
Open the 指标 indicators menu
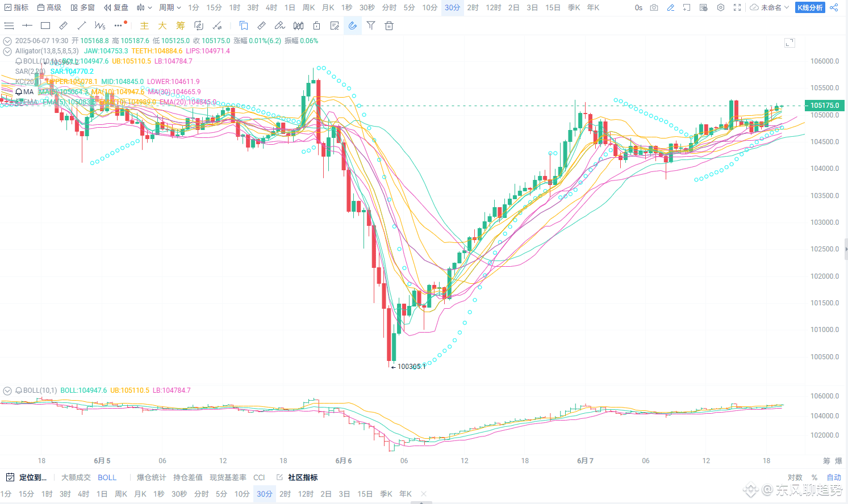click(16, 7)
